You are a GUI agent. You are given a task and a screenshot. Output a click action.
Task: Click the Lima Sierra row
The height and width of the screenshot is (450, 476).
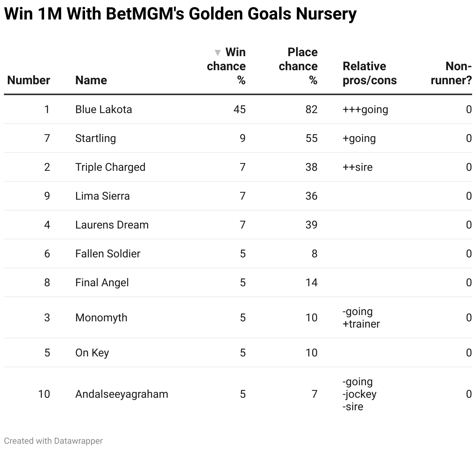pos(238,196)
